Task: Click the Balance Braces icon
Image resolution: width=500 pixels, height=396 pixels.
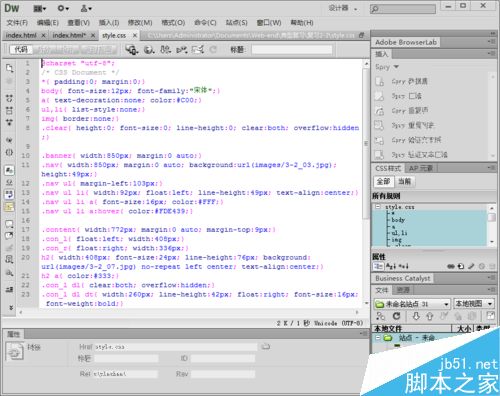Action: [9, 152]
